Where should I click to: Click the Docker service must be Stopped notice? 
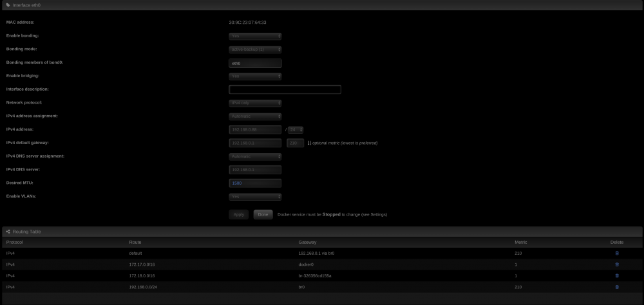tap(332, 214)
